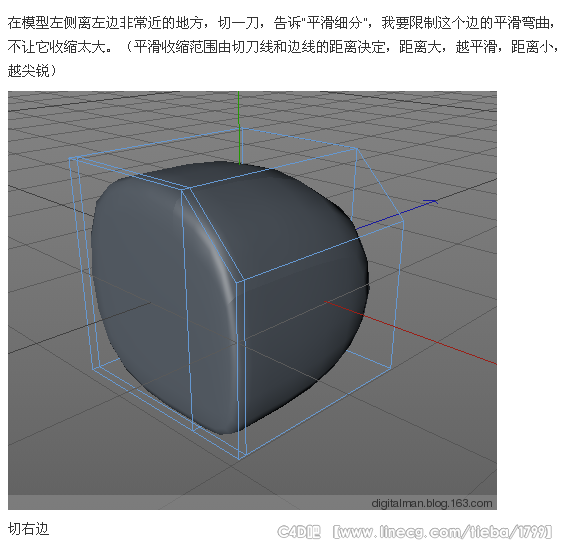Click the caption text "切右边"
The image size is (578, 549).
[x=28, y=529]
